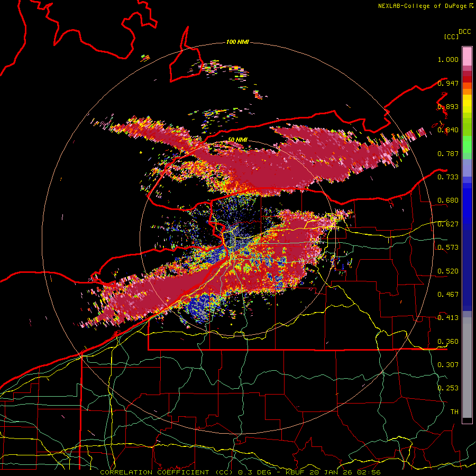This screenshot has width=476, height=476.
Task: Click the 100 NMI range ring label
Action: coord(237,42)
